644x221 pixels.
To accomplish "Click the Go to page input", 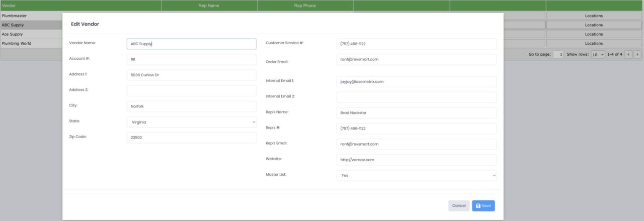I will pos(558,54).
